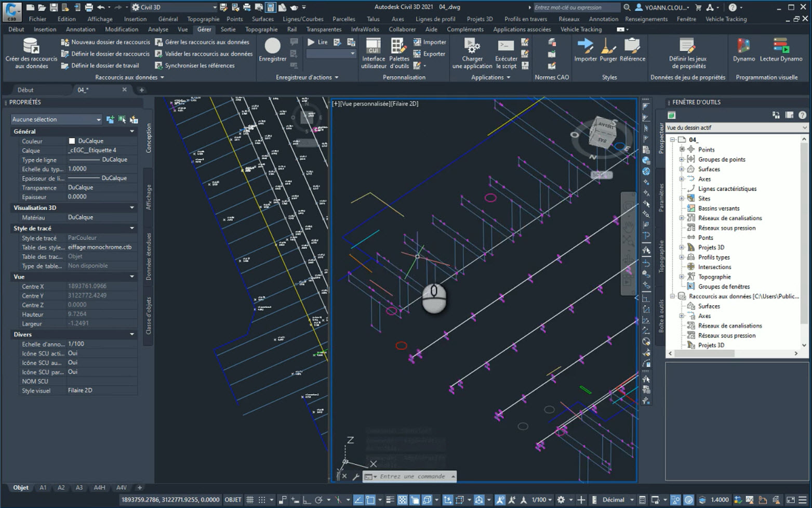Toggle the OBJET model space button

tap(233, 500)
